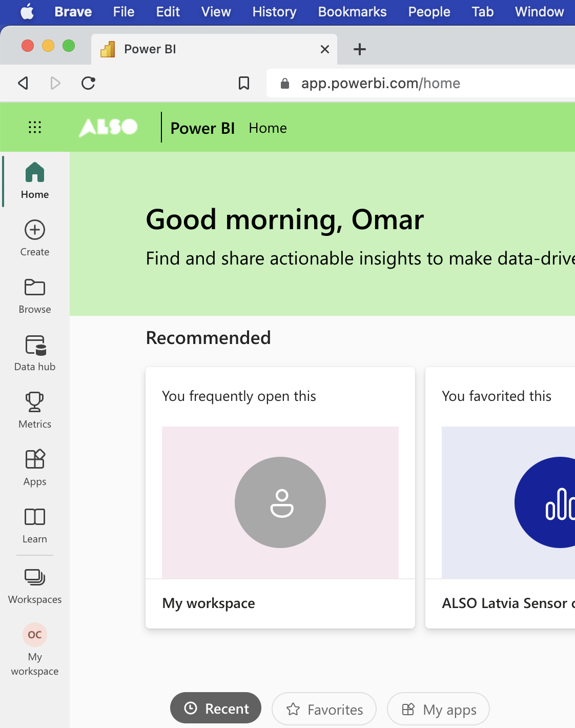Open My workspace via OC avatar
575x728 pixels.
coord(35,635)
